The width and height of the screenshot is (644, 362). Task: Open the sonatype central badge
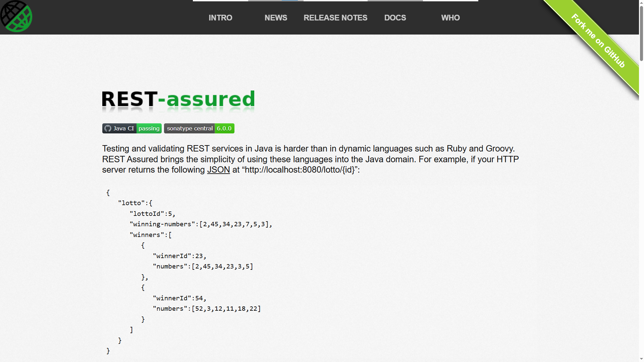(190, 128)
